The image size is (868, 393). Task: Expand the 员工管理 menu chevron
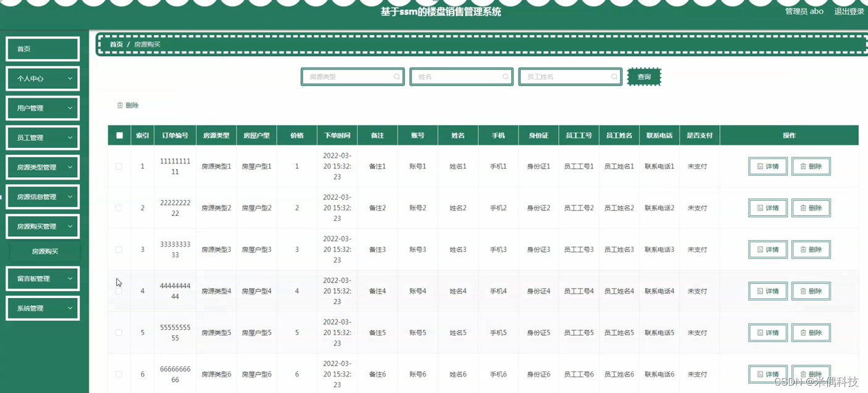tap(70, 138)
